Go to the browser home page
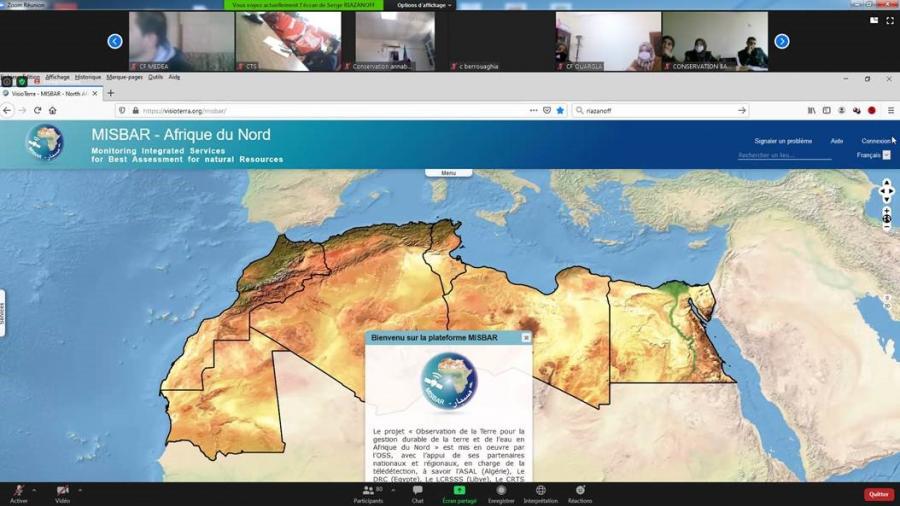900x506 pixels. (52, 110)
